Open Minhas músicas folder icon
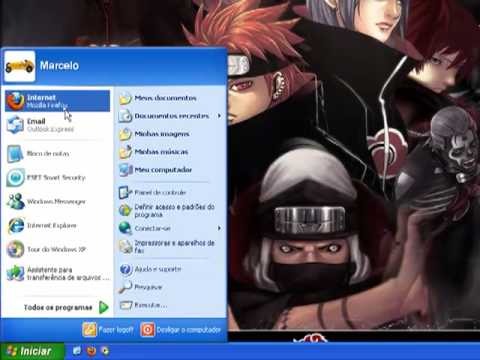The width and height of the screenshot is (480, 360). (126, 152)
